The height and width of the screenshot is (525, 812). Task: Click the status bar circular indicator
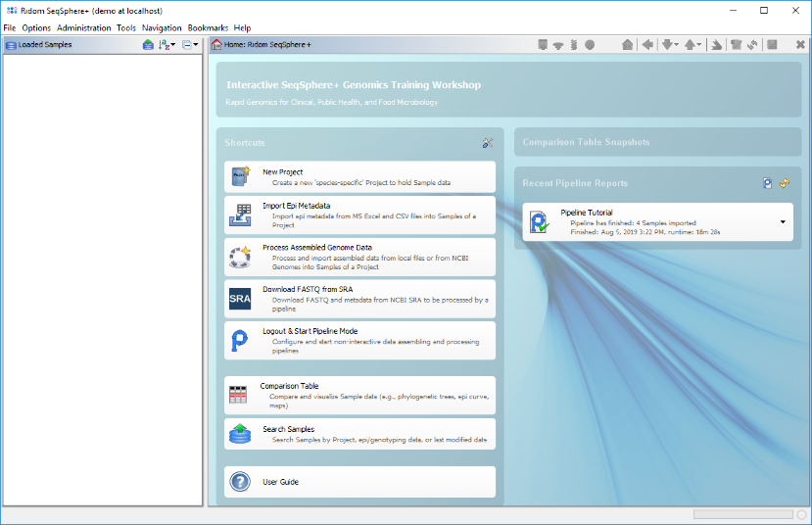point(801,514)
